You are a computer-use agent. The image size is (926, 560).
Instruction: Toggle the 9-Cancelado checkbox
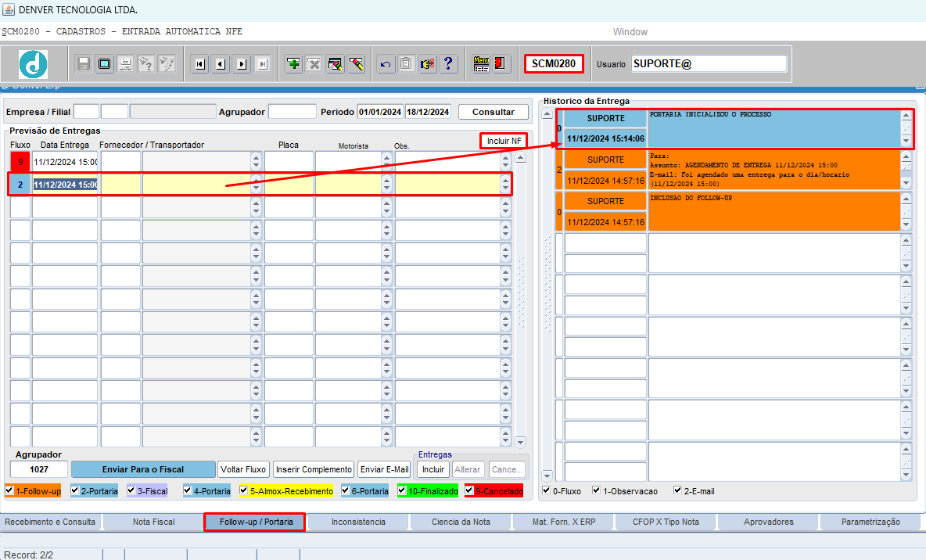tap(469, 490)
